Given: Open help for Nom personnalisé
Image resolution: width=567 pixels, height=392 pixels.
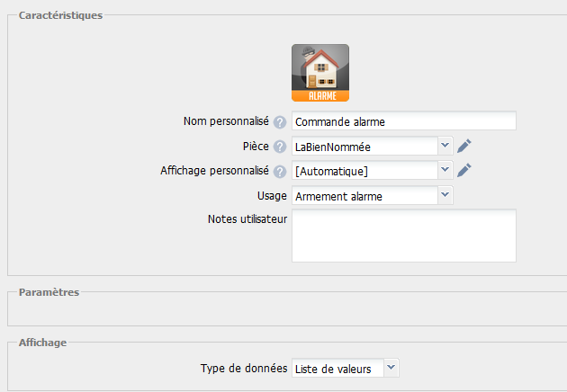Looking at the screenshot, I should pos(280,122).
